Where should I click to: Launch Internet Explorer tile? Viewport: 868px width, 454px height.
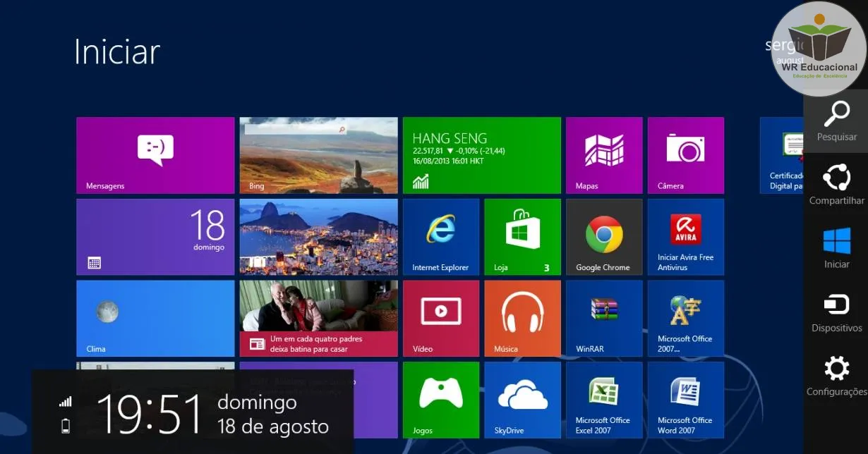pos(441,237)
